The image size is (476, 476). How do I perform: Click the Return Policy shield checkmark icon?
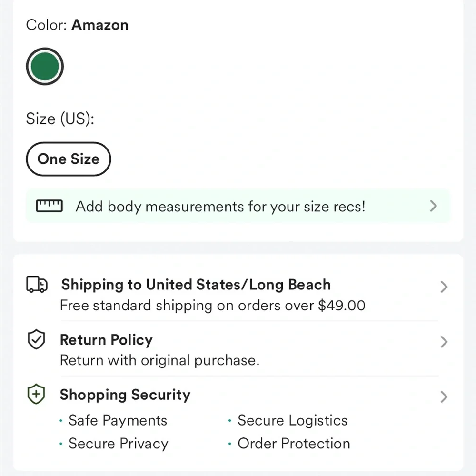click(x=36, y=339)
